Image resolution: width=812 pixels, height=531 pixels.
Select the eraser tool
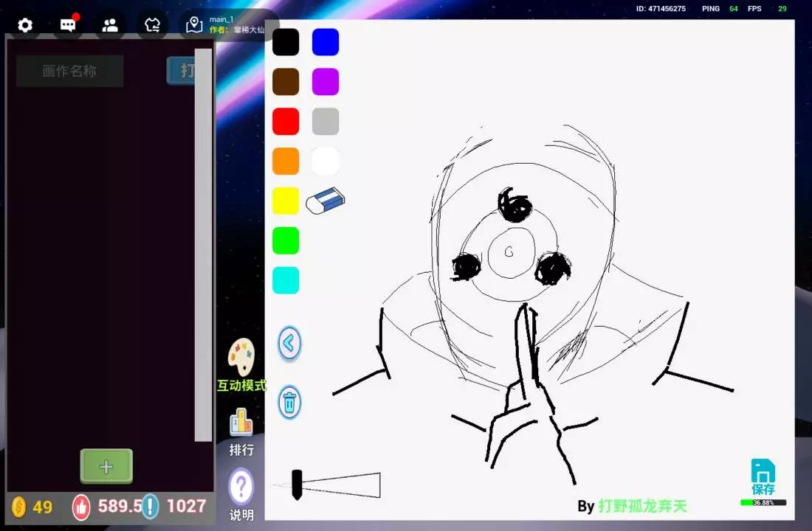[326, 201]
